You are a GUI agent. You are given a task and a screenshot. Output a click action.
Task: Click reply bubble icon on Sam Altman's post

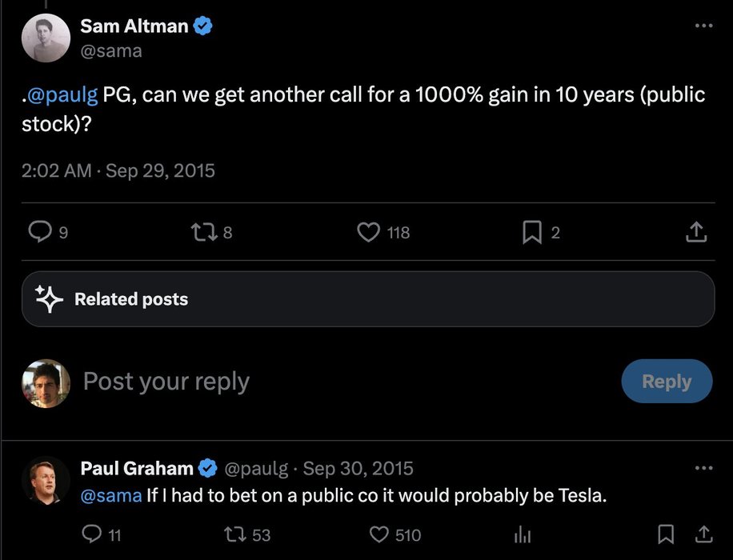40,232
